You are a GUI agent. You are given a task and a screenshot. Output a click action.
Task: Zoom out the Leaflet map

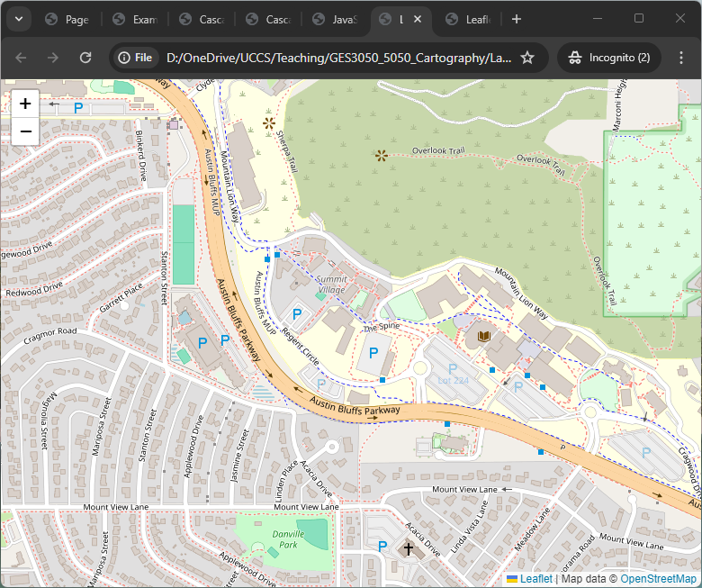point(25,131)
